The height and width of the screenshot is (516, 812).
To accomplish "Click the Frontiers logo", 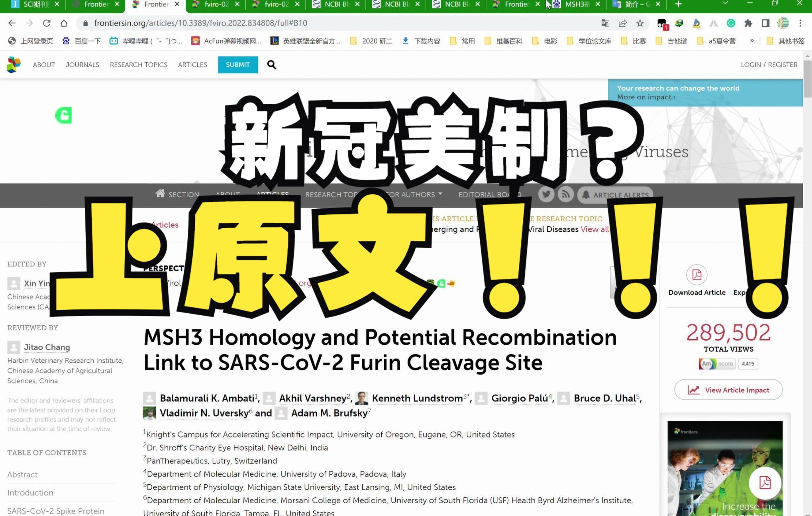I will 14,64.
